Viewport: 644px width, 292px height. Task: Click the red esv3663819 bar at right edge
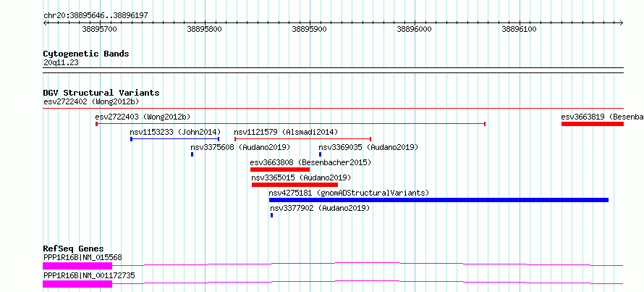[x=593, y=124]
